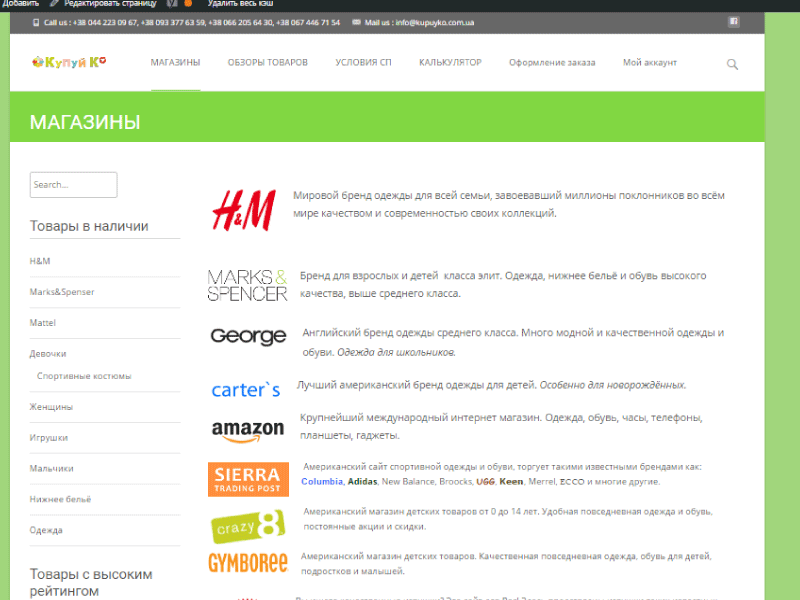The image size is (800, 600).
Task: Open the Женщины sidebar category
Action: pyautogui.click(x=51, y=407)
